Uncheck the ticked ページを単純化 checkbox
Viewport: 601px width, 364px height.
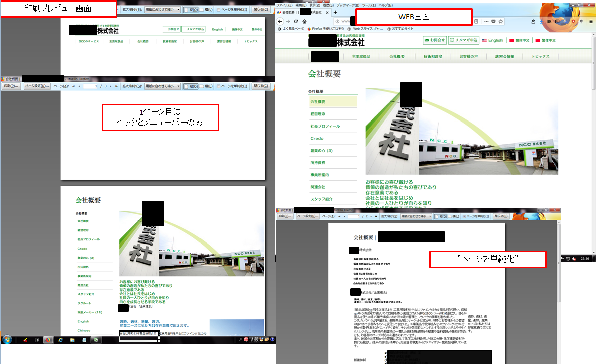point(464,216)
